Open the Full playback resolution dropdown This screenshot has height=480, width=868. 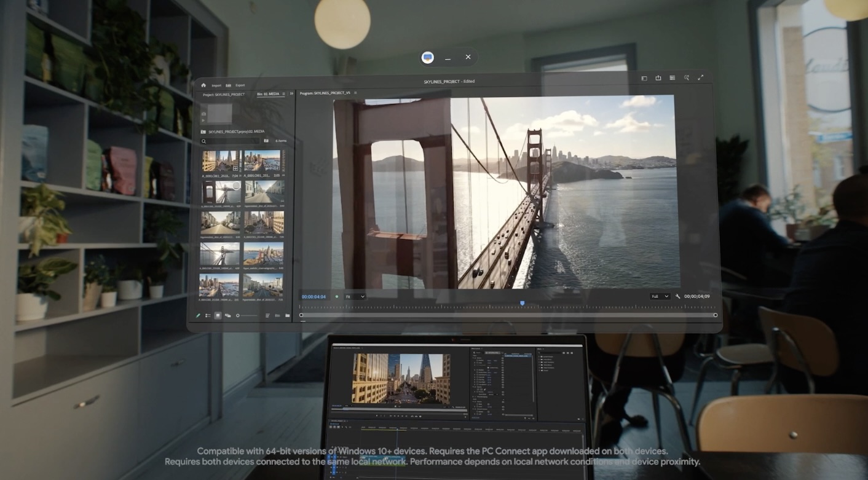click(660, 296)
